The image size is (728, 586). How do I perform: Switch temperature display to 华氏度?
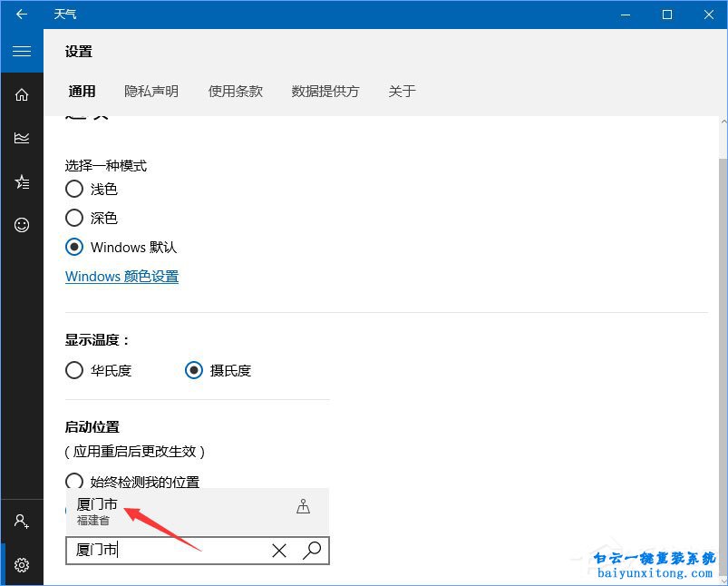(x=74, y=370)
